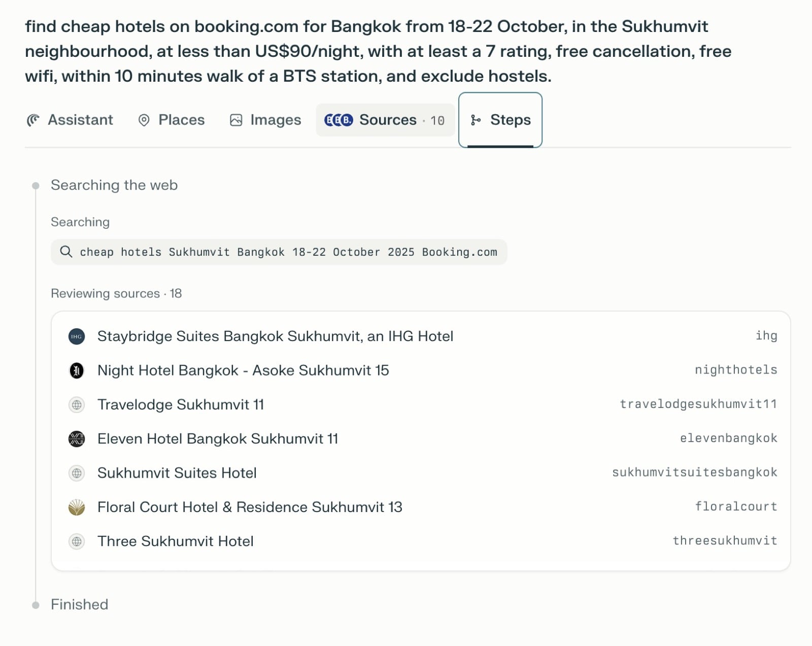Viewport: 812px width, 646px height.
Task: Click the Floral Court gold leaf favicon
Action: click(77, 507)
